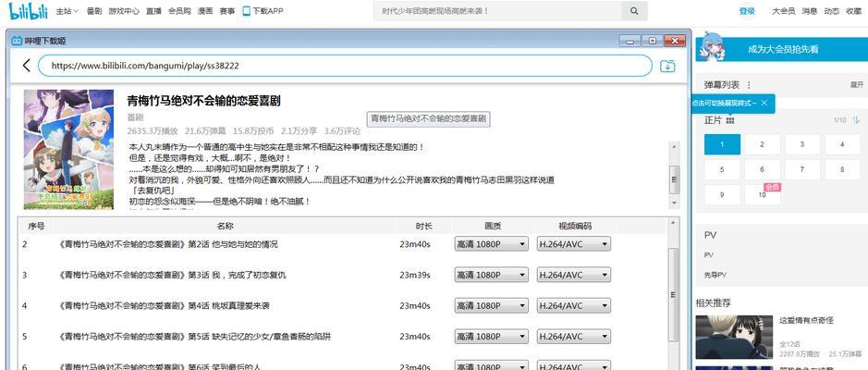Close the 点击可切换展现样式 tooltip

pos(764,103)
